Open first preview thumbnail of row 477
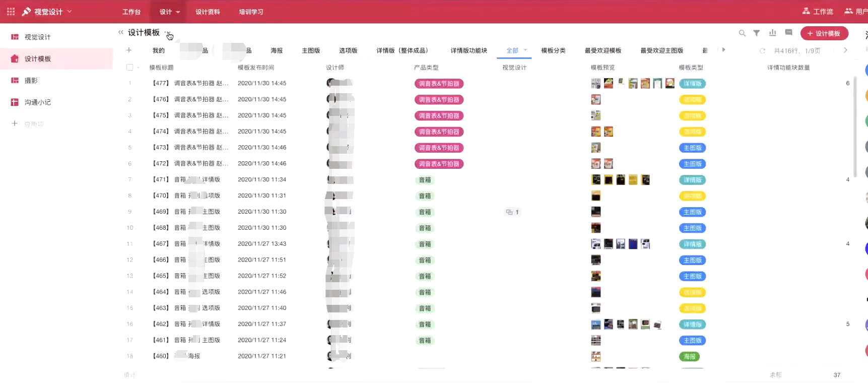 pos(595,84)
